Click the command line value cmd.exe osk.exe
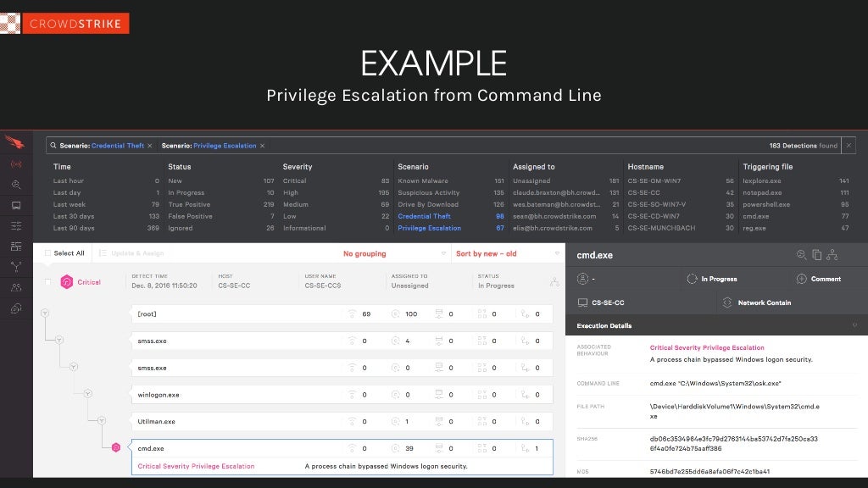The image size is (868, 488). [715, 383]
